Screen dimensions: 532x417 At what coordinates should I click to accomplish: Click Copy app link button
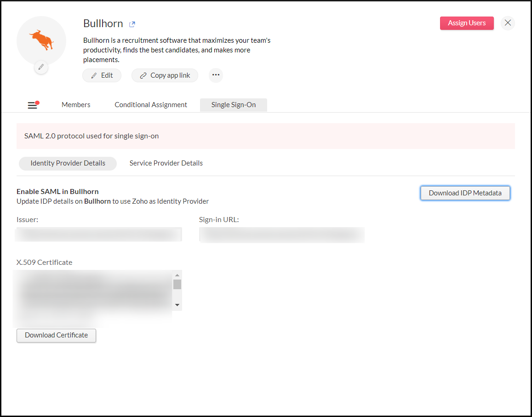(165, 75)
